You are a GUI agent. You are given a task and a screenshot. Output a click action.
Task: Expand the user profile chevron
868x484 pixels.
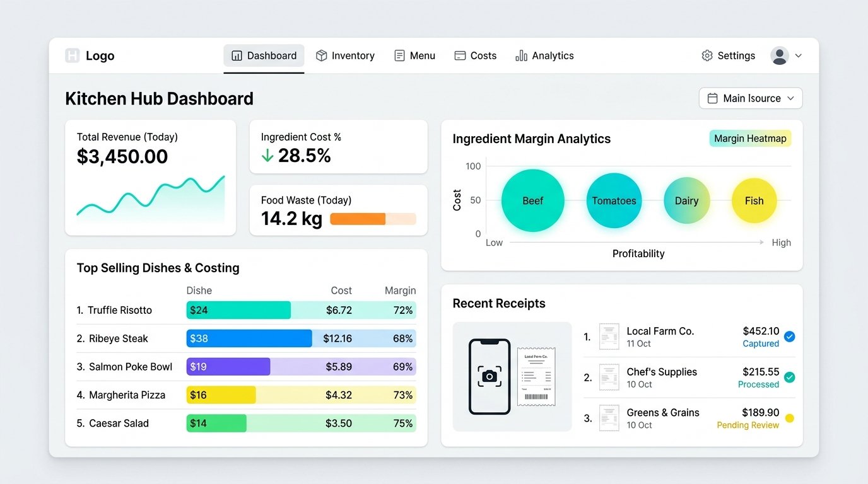[x=798, y=55]
